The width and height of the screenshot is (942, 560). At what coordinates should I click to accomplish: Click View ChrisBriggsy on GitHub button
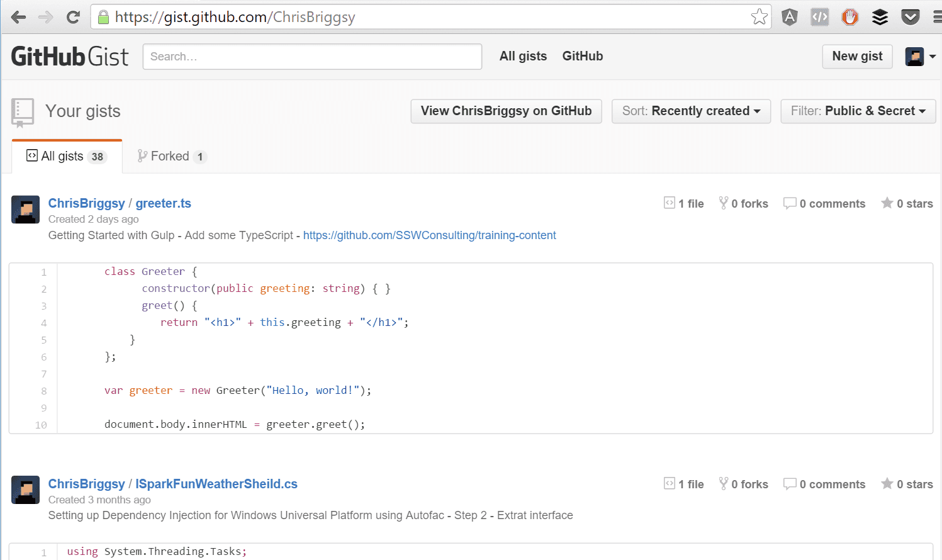tap(506, 111)
